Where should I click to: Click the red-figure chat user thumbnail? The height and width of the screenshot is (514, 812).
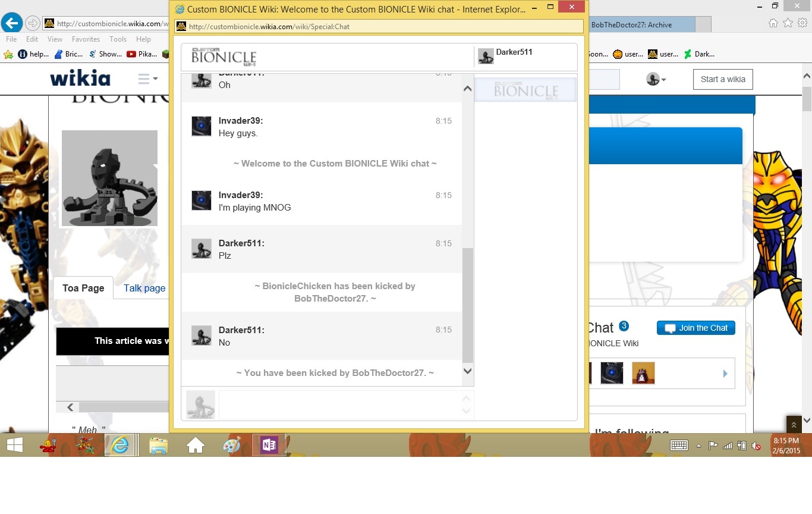(643, 373)
